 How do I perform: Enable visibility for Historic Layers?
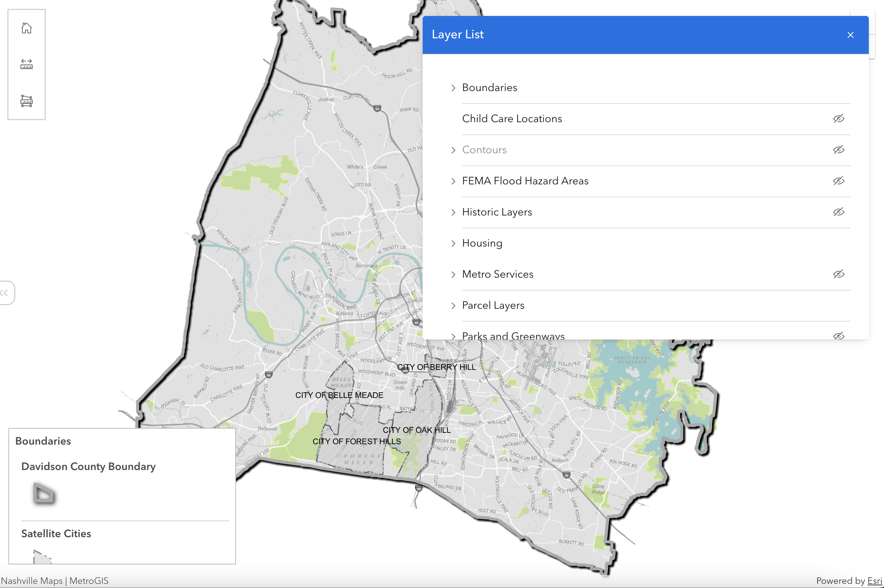[x=839, y=212]
